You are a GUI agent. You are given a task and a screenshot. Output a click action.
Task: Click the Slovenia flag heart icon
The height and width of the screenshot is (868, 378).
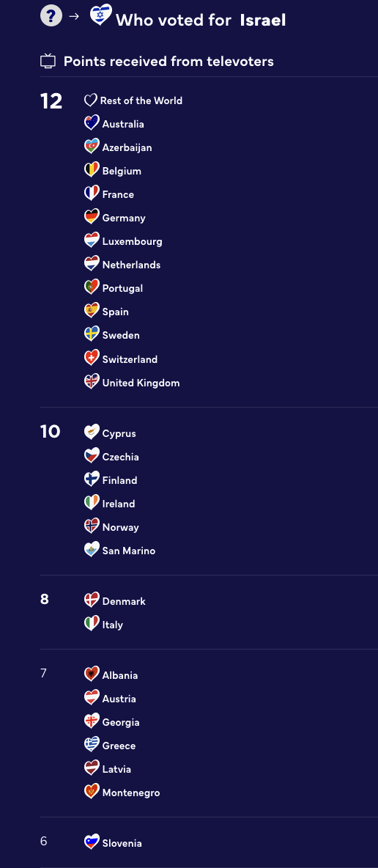click(92, 842)
